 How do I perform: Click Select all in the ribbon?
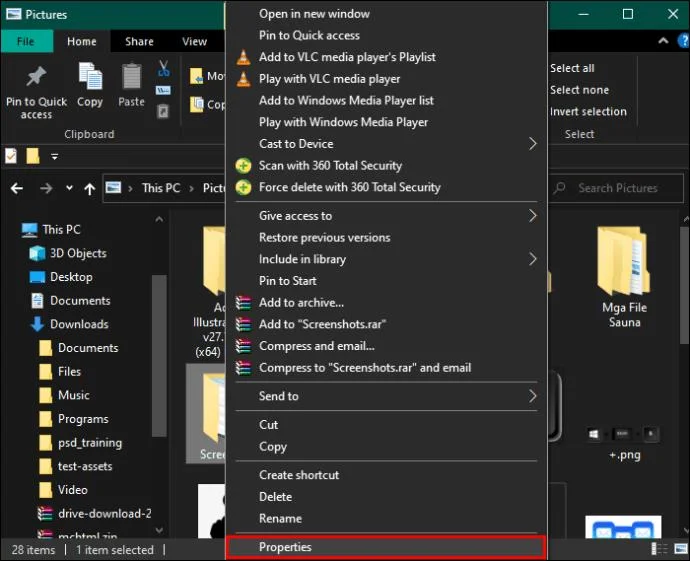(572, 68)
